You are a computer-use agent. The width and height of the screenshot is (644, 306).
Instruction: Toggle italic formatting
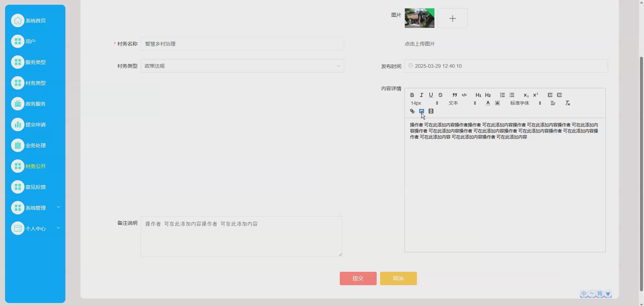pyautogui.click(x=421, y=95)
